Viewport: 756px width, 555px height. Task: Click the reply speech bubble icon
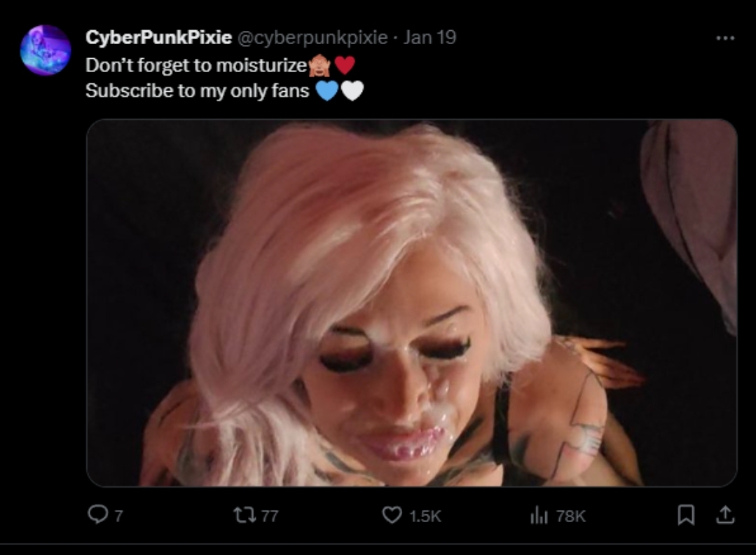[98, 514]
